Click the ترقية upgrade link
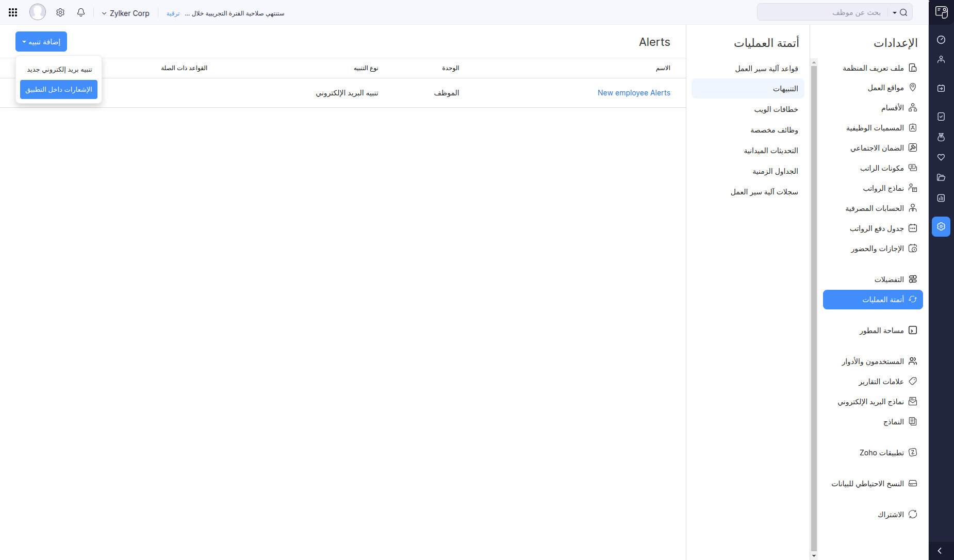Screen dimensions: 954x560 pyautogui.click(x=173, y=13)
